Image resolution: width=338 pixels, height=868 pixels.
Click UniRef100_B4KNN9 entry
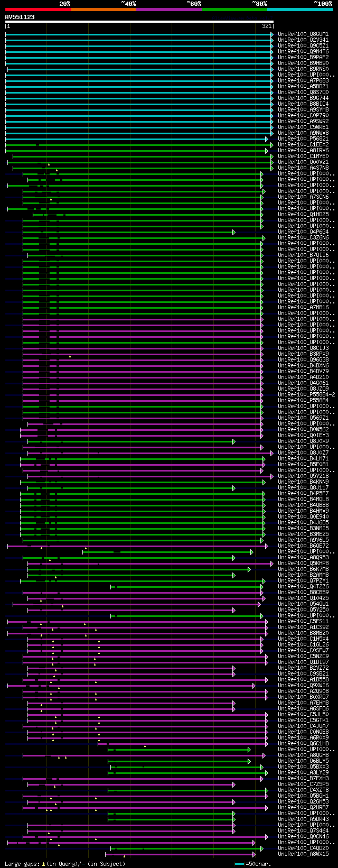[x=303, y=482]
